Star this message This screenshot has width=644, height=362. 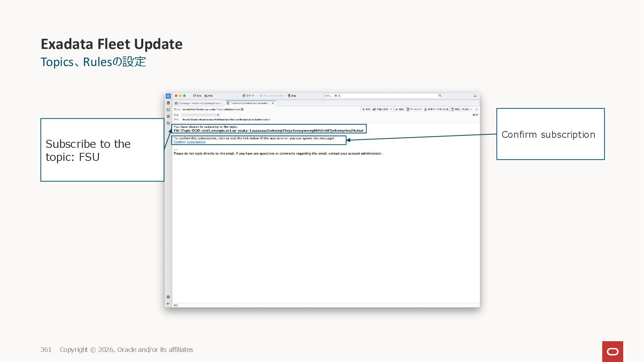tap(477, 109)
